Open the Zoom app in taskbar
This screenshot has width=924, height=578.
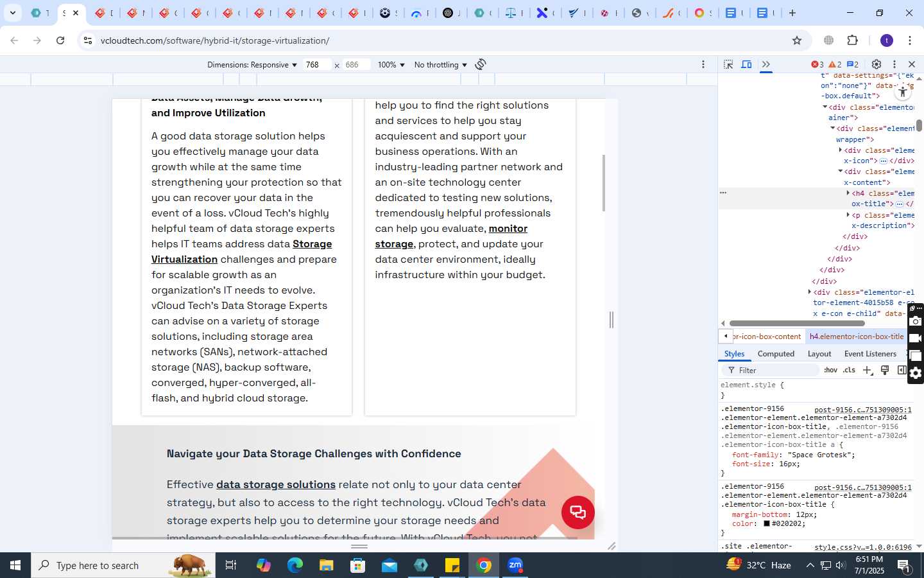click(x=515, y=565)
